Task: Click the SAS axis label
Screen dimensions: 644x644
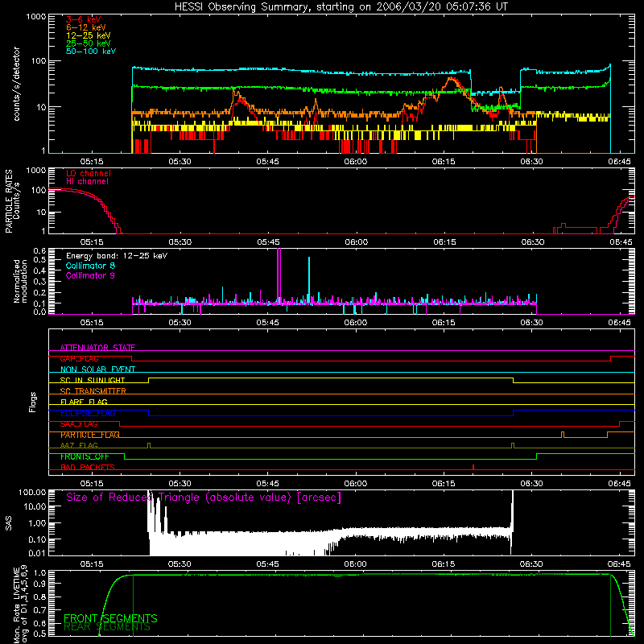Action: [9, 523]
